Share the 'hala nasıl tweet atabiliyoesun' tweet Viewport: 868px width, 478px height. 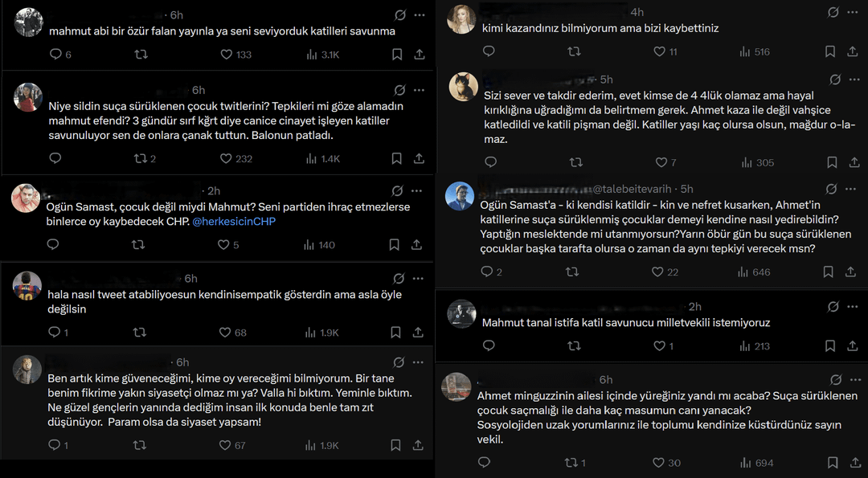coord(418,333)
